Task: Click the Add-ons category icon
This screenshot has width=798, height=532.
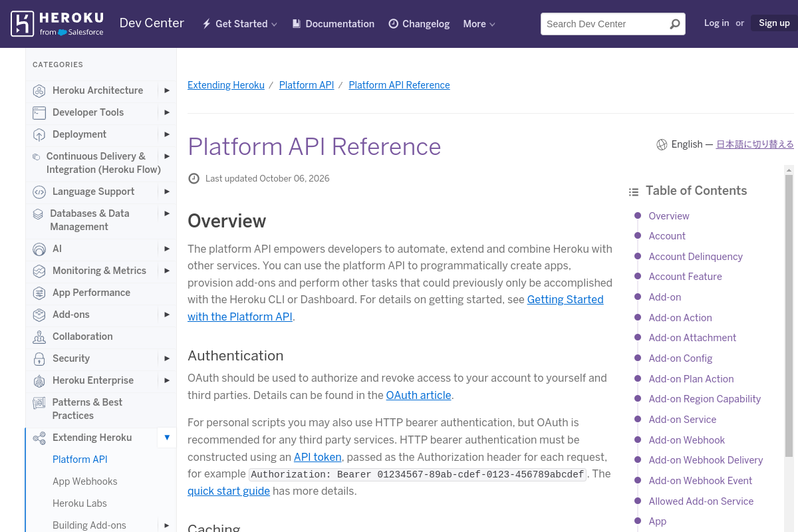Action: [39, 315]
